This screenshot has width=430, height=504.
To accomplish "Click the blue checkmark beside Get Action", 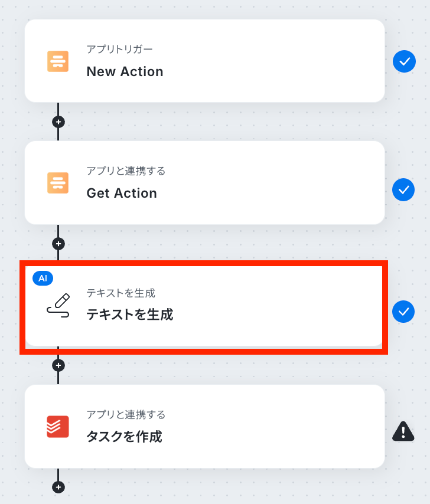I will (403, 190).
